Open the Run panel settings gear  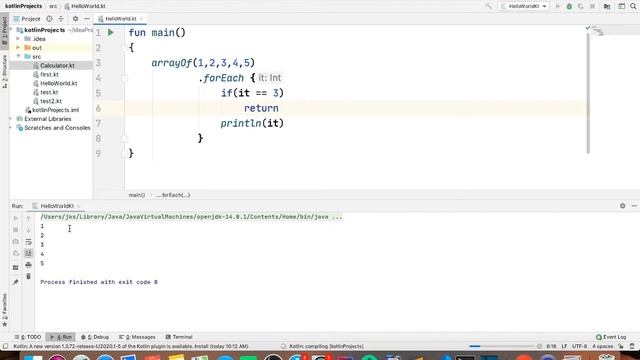coord(622,206)
